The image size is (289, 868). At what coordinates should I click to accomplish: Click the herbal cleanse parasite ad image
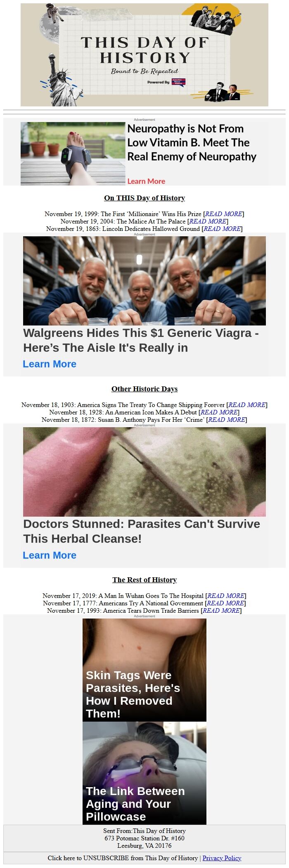pyautogui.click(x=144, y=472)
